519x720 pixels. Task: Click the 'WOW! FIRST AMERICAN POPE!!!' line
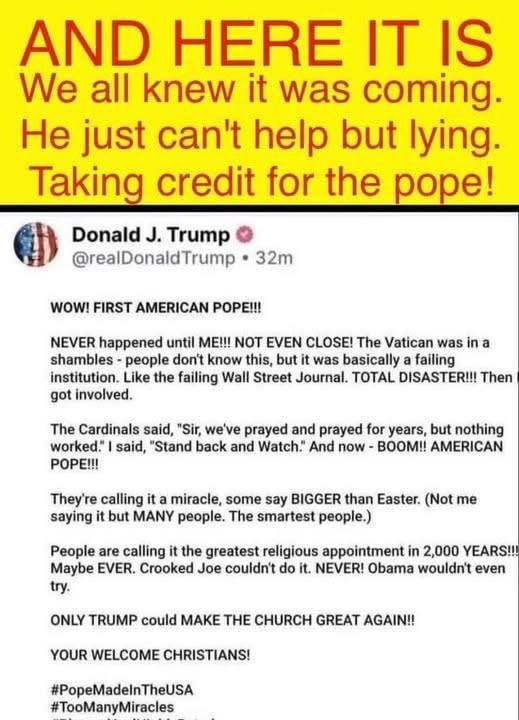coord(155,308)
